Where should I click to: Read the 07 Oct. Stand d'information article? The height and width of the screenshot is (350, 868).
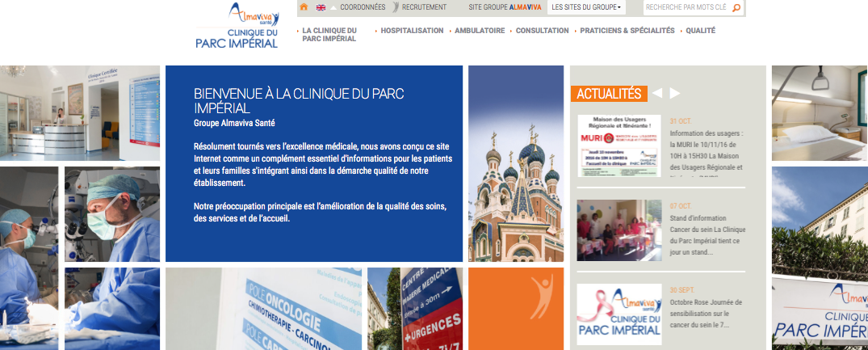[707, 234]
